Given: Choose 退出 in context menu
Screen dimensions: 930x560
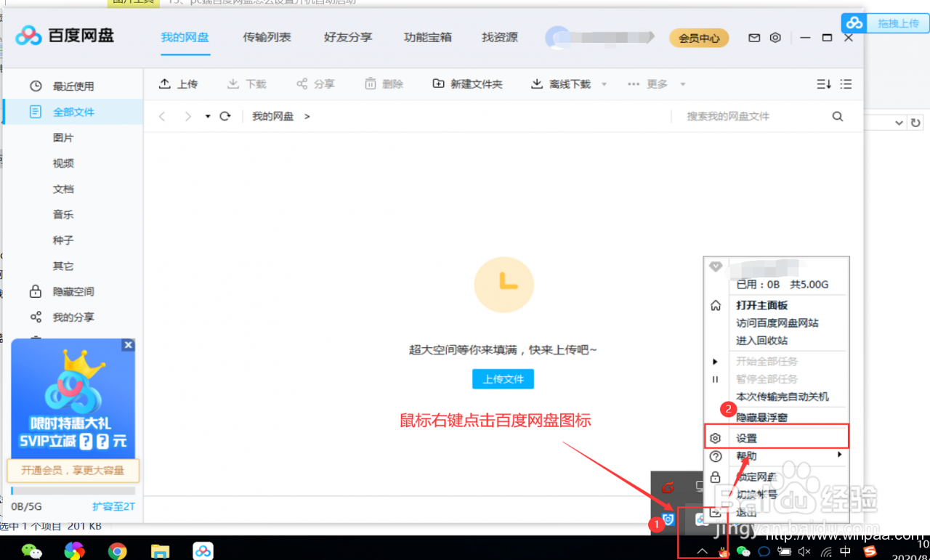Looking at the screenshot, I should pyautogui.click(x=746, y=513).
